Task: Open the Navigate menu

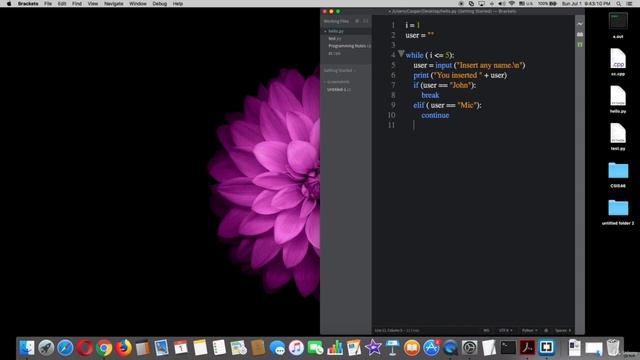Action: pyautogui.click(x=113, y=4)
